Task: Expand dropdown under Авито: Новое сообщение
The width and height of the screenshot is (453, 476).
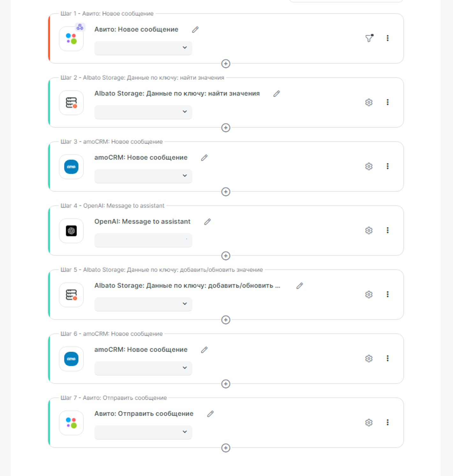Action: [143, 48]
